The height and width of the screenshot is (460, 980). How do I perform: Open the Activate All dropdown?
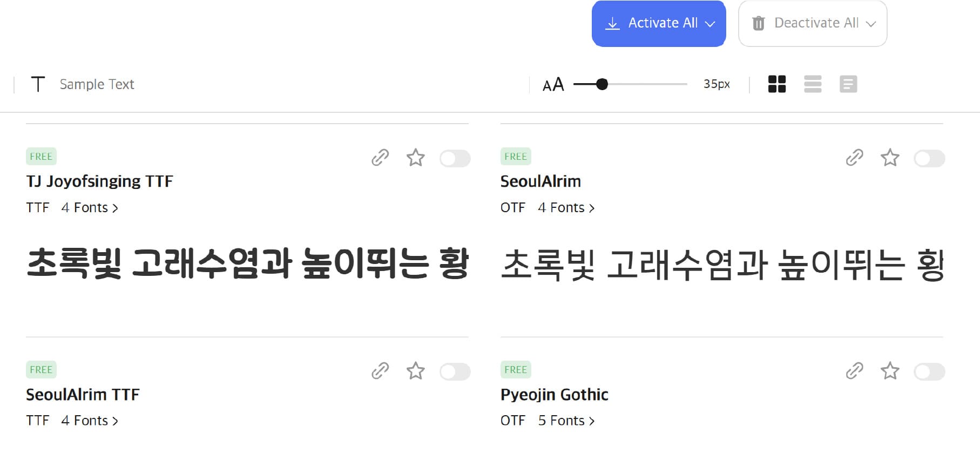pyautogui.click(x=659, y=23)
